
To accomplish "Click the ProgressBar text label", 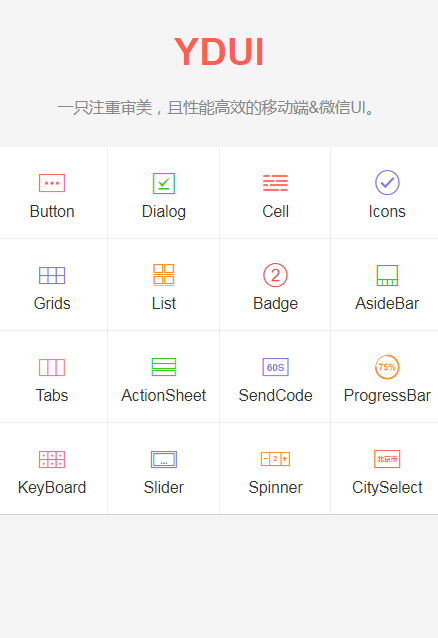I will point(387,395).
